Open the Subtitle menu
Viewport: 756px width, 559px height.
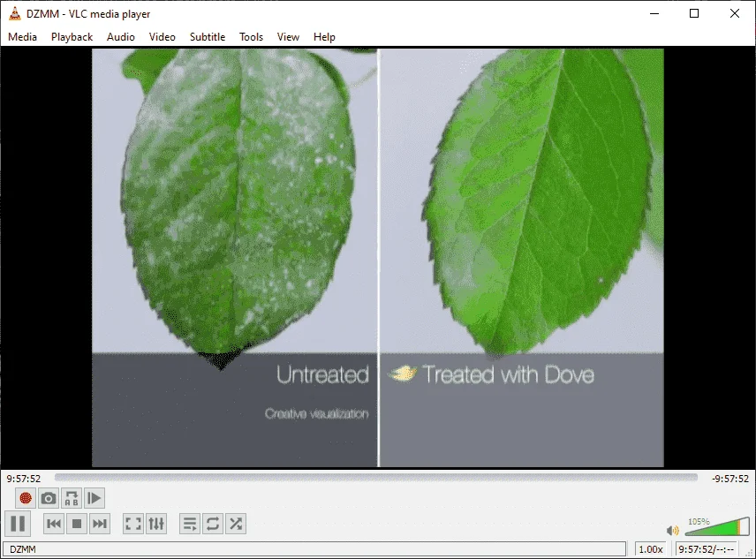[x=208, y=36]
